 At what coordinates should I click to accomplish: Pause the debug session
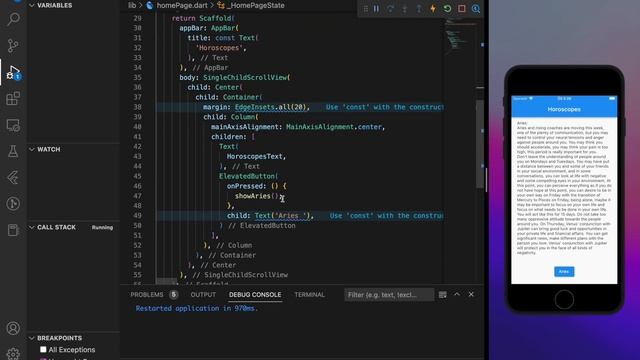click(x=376, y=9)
